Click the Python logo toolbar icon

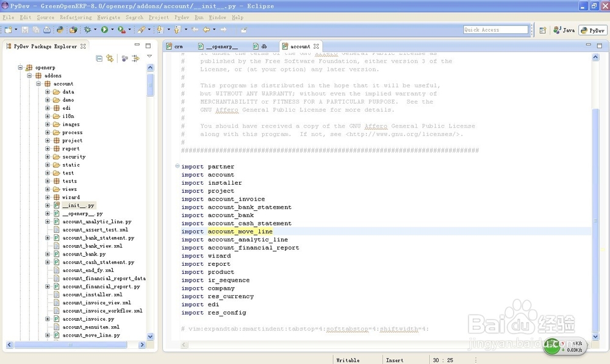(x=60, y=29)
